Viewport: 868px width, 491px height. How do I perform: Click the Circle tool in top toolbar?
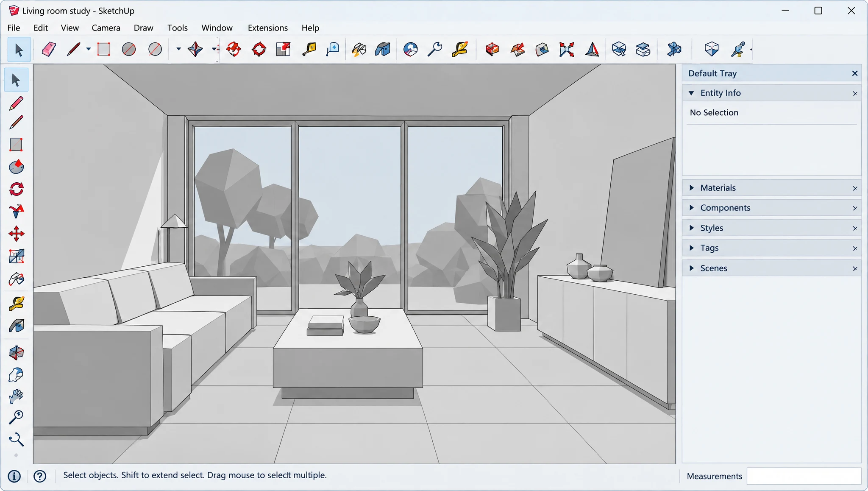coord(129,49)
